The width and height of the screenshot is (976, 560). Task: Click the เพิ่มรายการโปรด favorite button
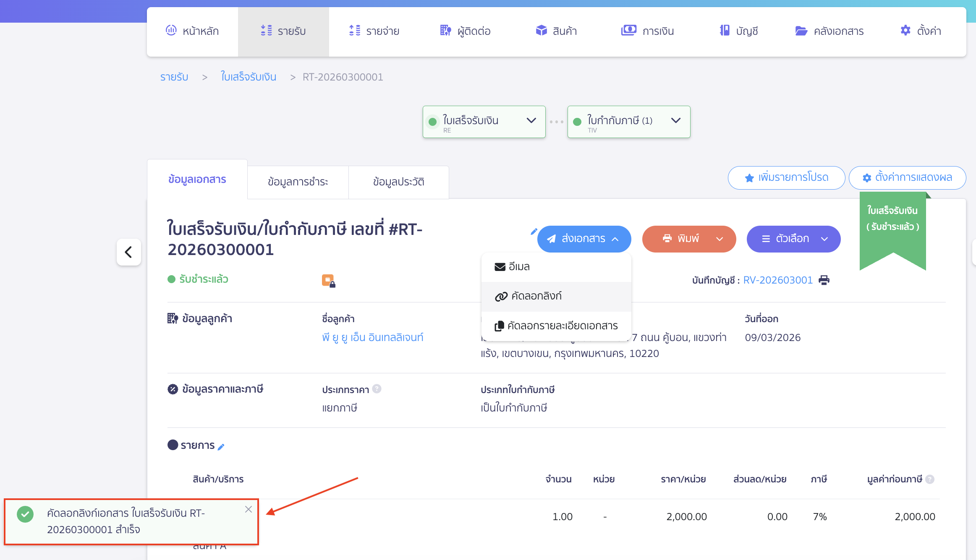click(786, 177)
